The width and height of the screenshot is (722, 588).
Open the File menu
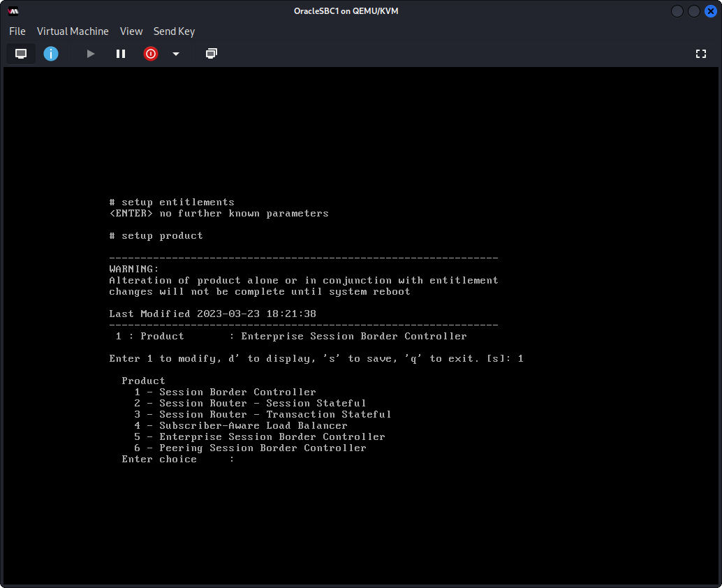(x=17, y=31)
